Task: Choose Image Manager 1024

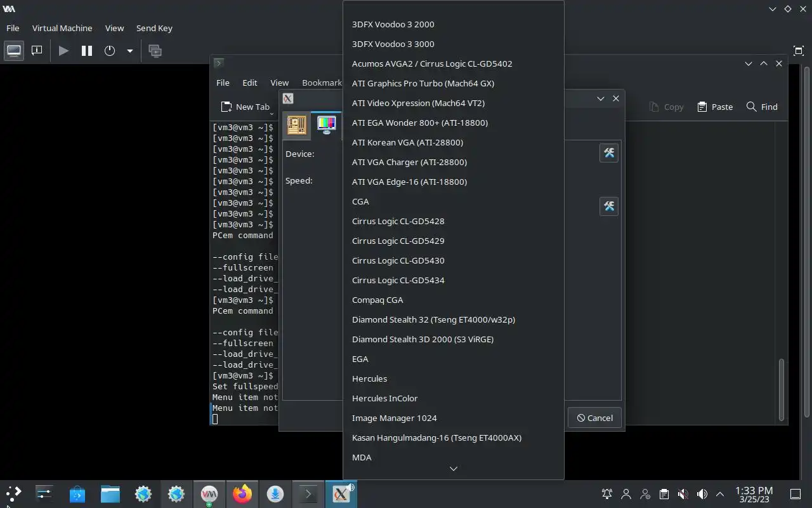Action: (454, 418)
